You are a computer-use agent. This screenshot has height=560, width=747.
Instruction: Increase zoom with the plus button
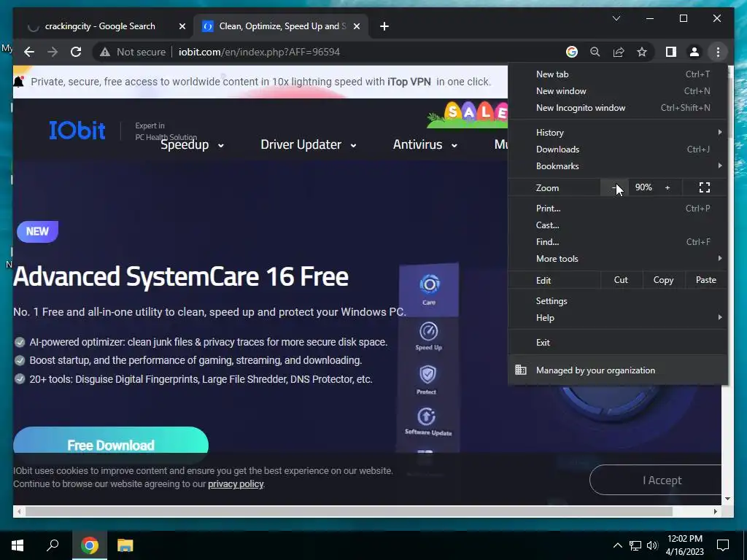667,187
